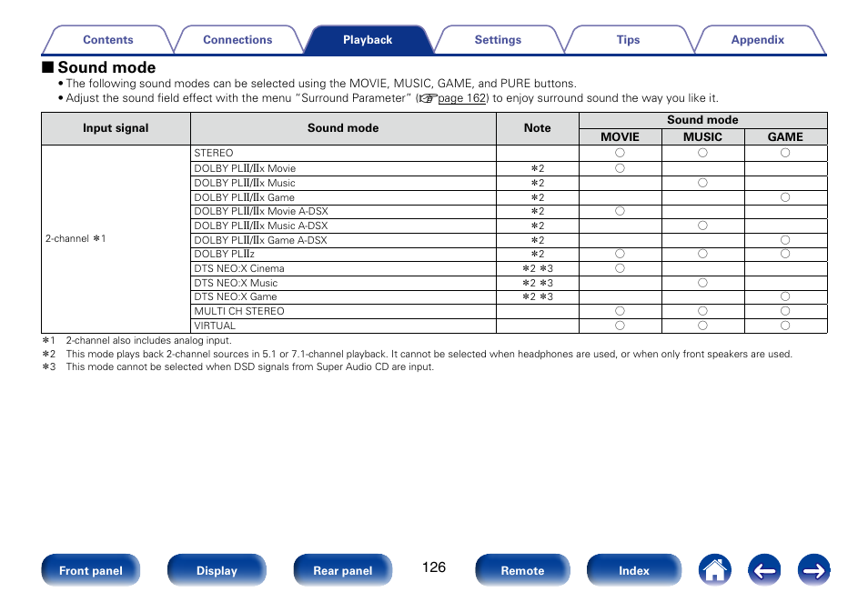Image resolution: width=868 pixels, height=612 pixels.
Task: Jump to the Display section
Action: (x=217, y=570)
